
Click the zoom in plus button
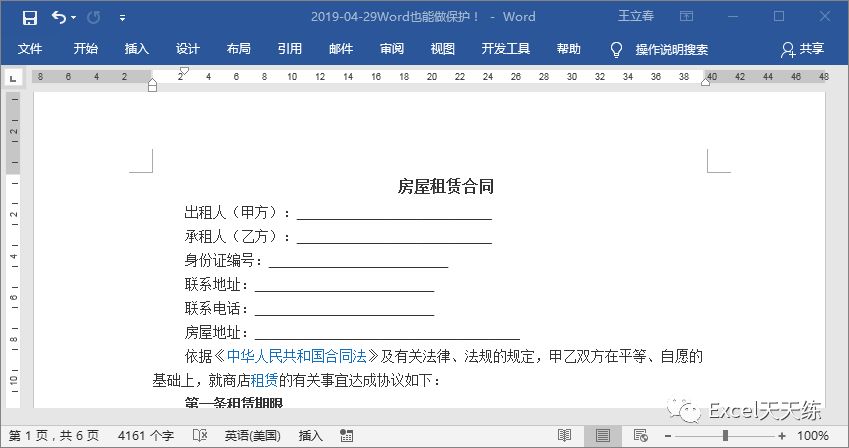[781, 436]
